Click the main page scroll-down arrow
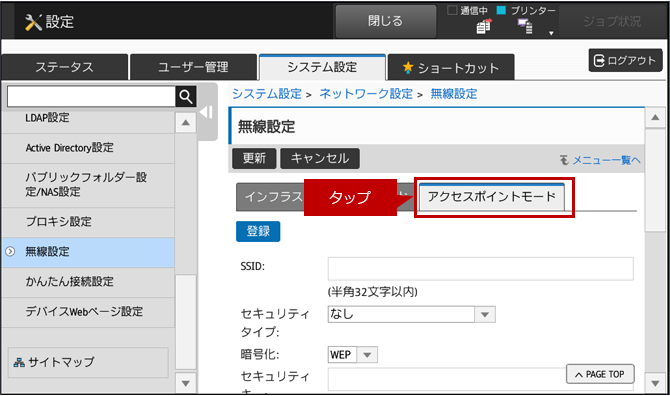Screen dimensions: 670x396 tap(655, 383)
